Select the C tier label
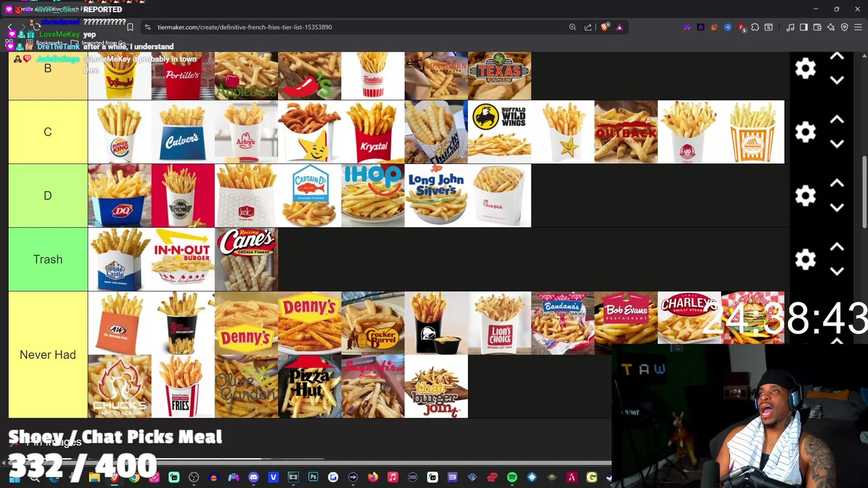 [47, 132]
